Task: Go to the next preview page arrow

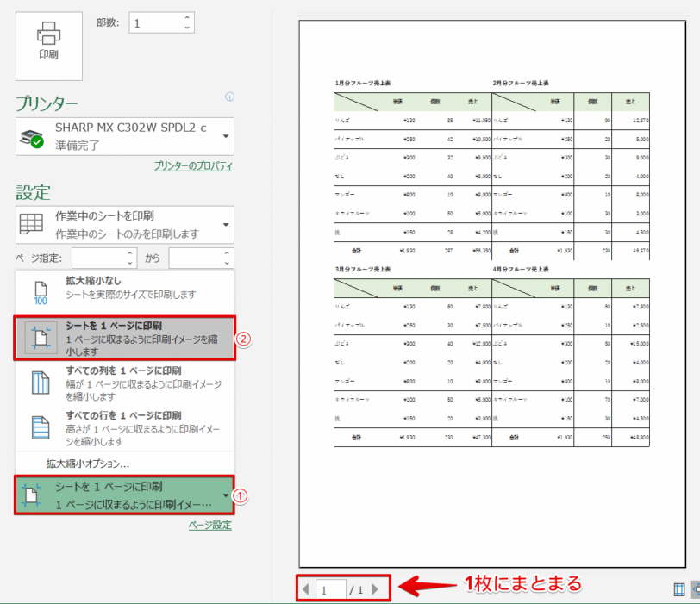Action: point(375,589)
